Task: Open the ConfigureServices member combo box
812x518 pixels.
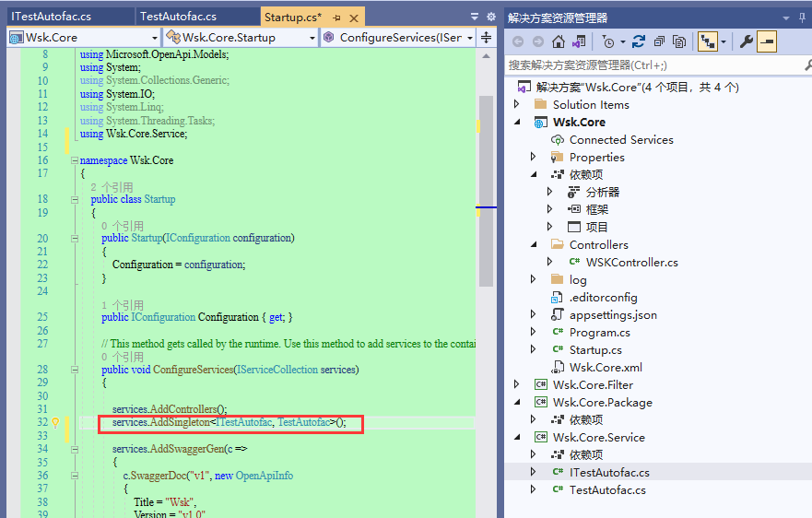Action: pos(398,38)
